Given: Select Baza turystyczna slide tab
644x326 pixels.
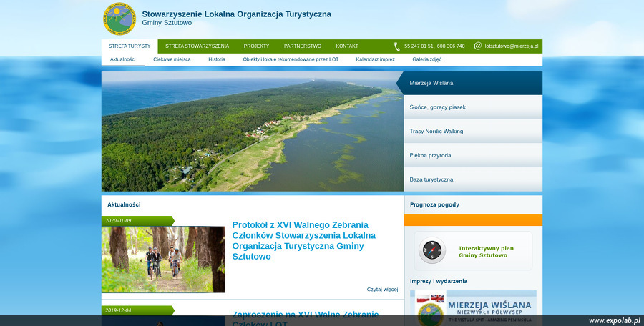Looking at the screenshot, I should [473, 179].
